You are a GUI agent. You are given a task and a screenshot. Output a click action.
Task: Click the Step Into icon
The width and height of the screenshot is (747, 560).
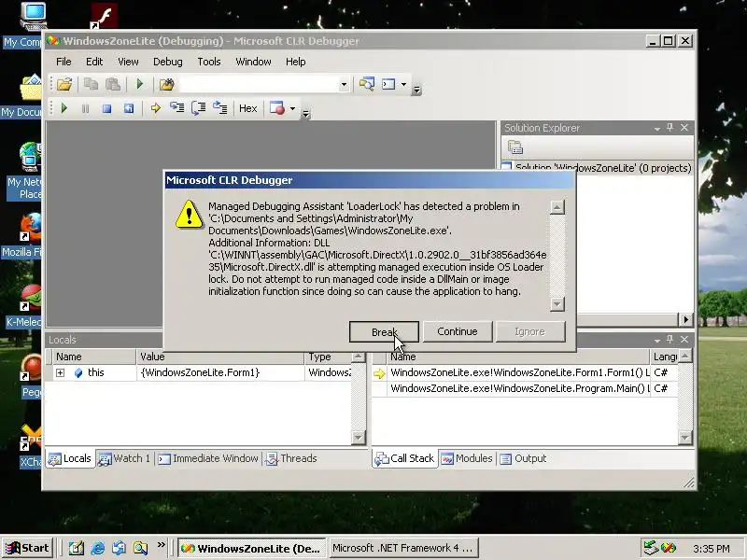(176, 108)
